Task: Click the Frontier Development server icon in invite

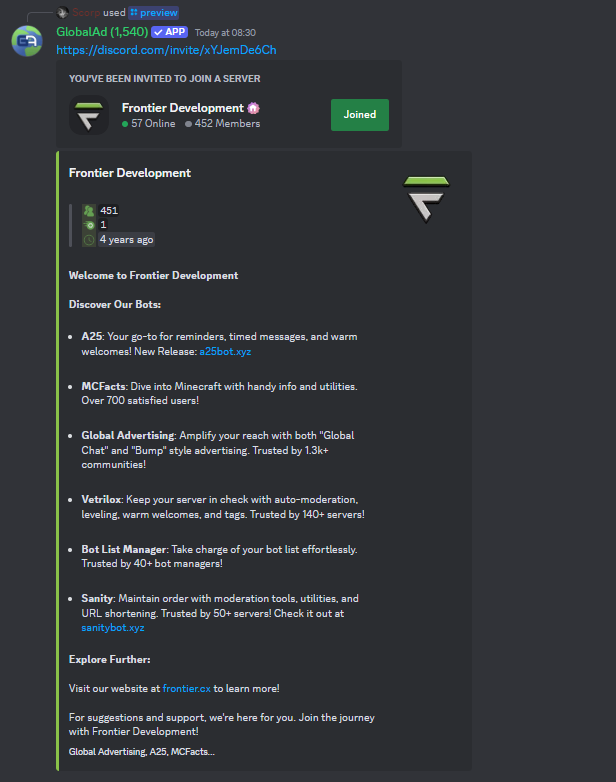Action: click(x=89, y=115)
